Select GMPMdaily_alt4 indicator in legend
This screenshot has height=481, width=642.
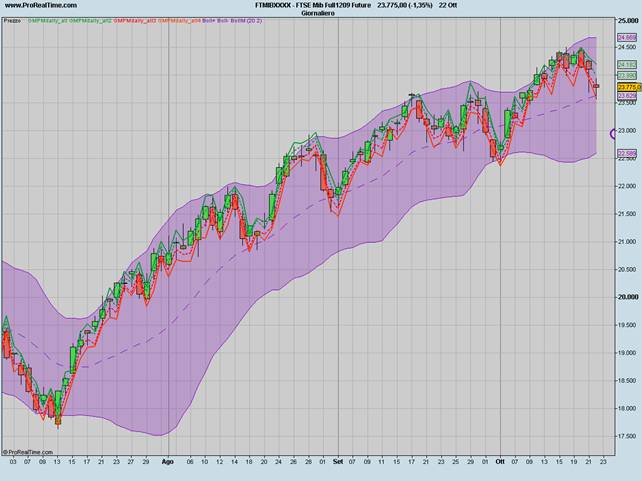[x=179, y=20]
